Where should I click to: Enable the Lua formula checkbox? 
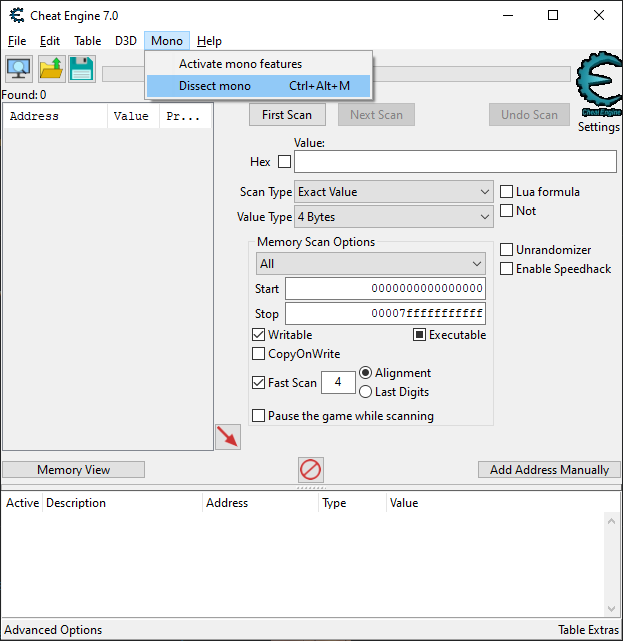click(506, 192)
